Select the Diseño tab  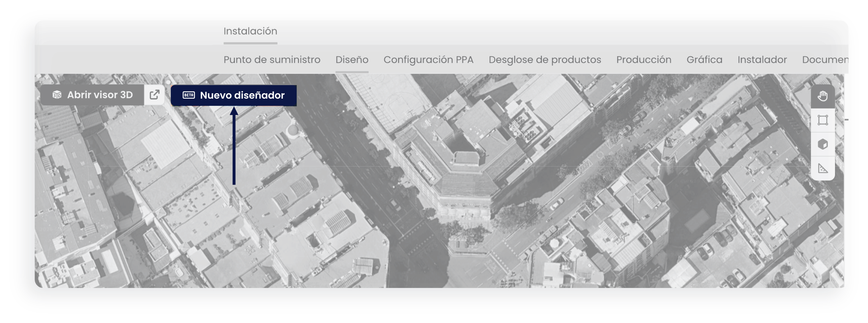pyautogui.click(x=352, y=60)
